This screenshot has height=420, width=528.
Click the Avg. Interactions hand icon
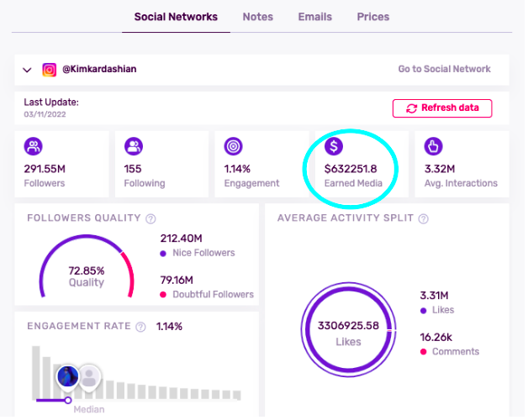[434, 147]
